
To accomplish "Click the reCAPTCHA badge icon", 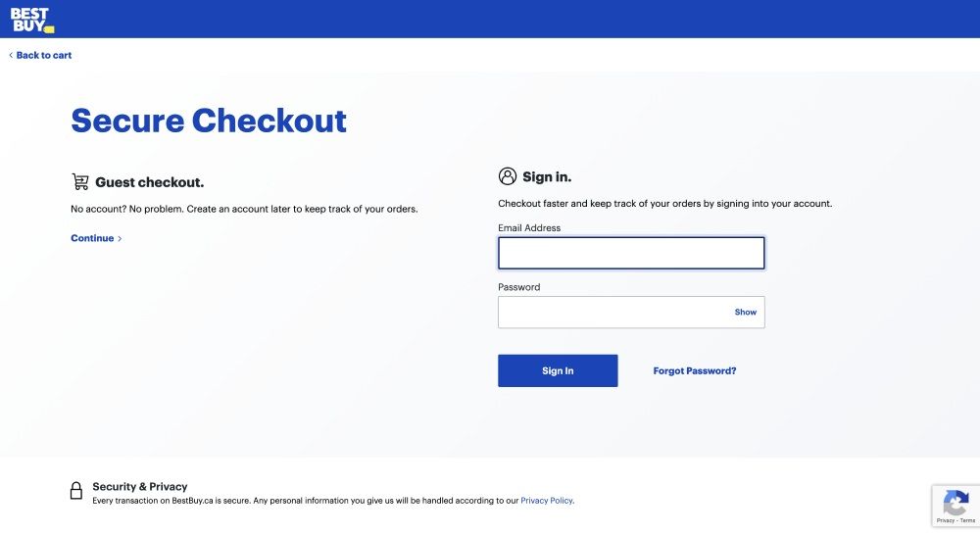I will click(955, 503).
